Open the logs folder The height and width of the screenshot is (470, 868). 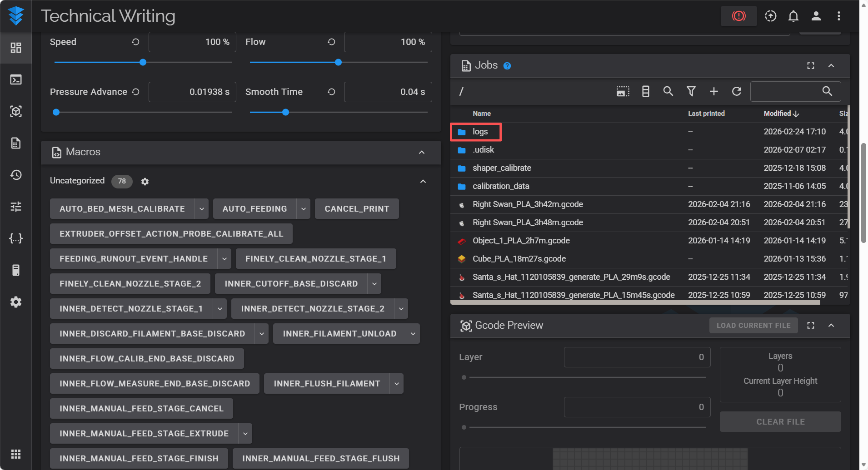tap(480, 132)
